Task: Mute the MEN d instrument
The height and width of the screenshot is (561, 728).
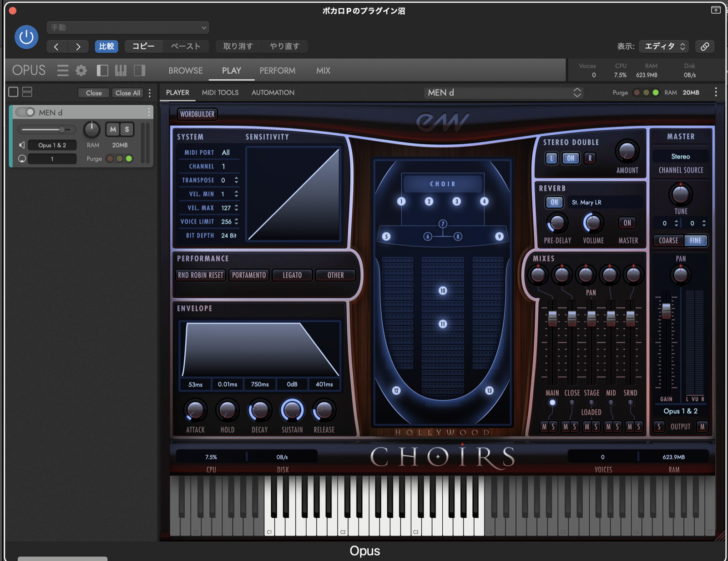Action: point(113,129)
